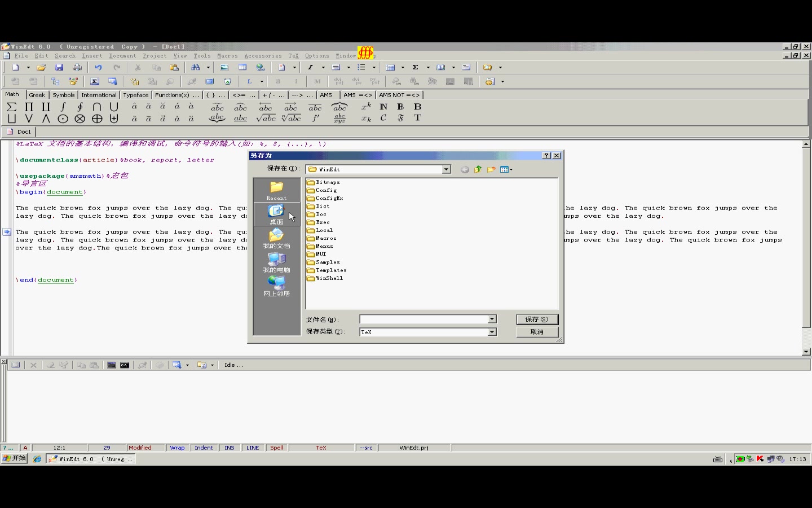812x508 pixels.
Task: Click the New Document icon in toolbar
Action: [16, 67]
